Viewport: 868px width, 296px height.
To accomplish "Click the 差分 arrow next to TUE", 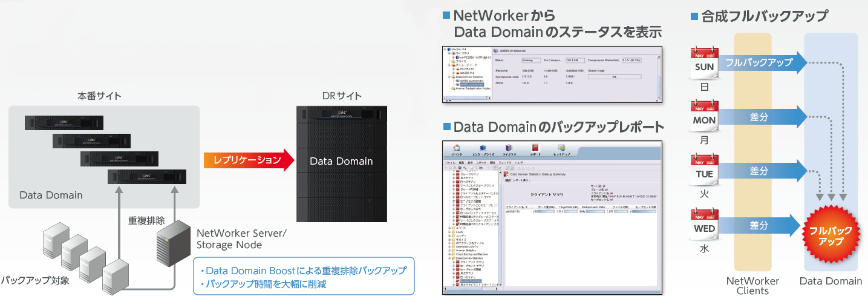I will (x=763, y=170).
